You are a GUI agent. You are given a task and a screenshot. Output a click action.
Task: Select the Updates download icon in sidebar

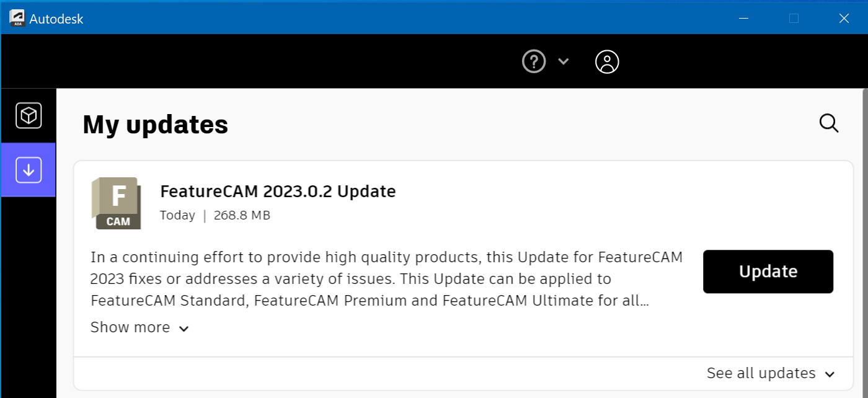(28, 169)
